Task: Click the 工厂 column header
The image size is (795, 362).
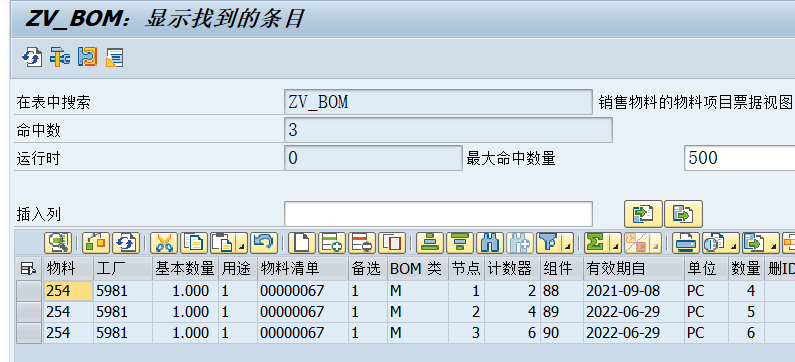Action: 123,269
